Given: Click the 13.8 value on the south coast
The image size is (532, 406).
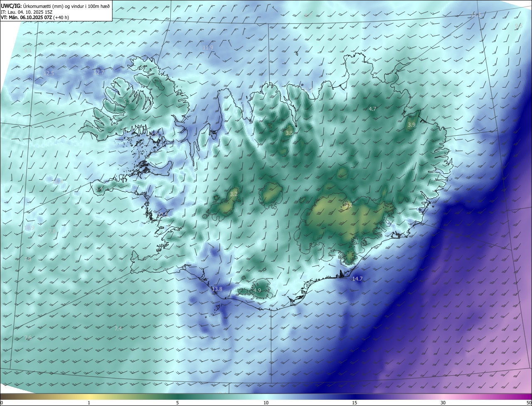Looking at the screenshot, I should tap(217, 289).
